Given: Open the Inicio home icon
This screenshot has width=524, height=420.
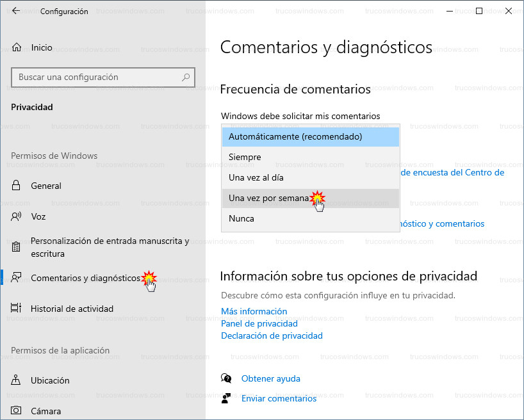Looking at the screenshot, I should pyautogui.click(x=17, y=47).
